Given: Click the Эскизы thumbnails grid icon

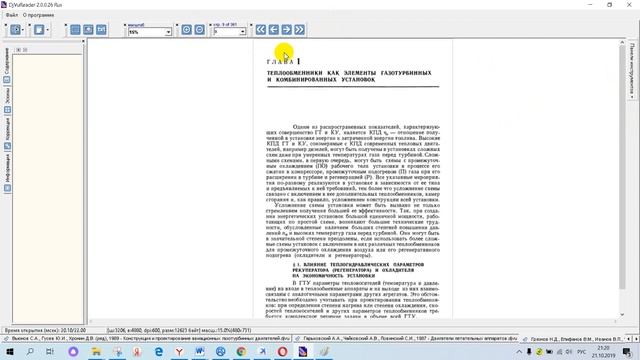Looking at the screenshot, I should coord(7,110).
